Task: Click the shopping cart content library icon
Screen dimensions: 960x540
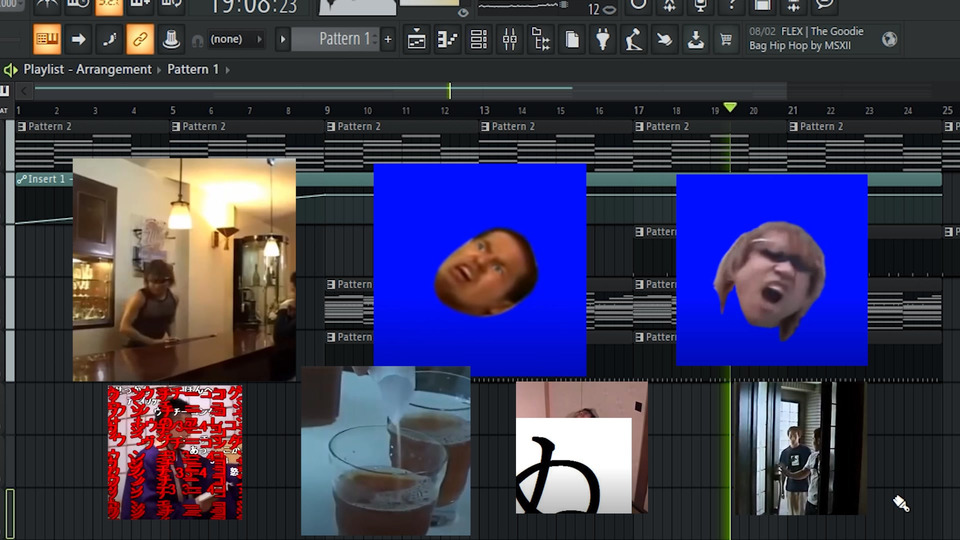Action: (726, 40)
